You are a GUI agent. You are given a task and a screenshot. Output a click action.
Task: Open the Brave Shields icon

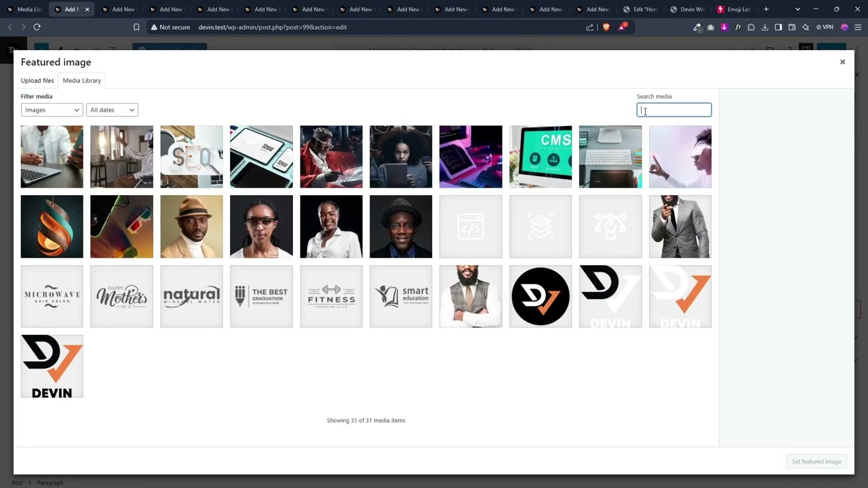pos(606,27)
